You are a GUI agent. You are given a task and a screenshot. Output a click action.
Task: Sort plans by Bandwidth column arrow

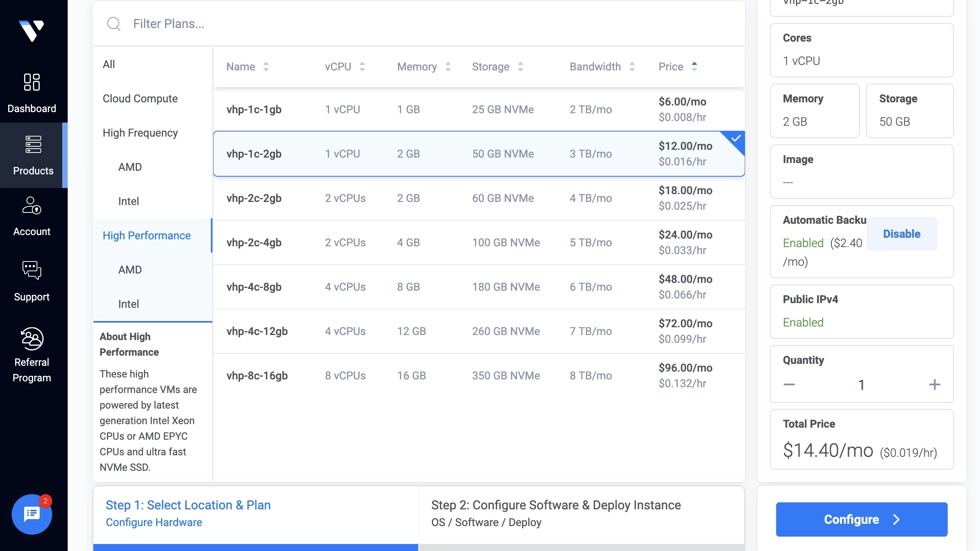(x=632, y=67)
